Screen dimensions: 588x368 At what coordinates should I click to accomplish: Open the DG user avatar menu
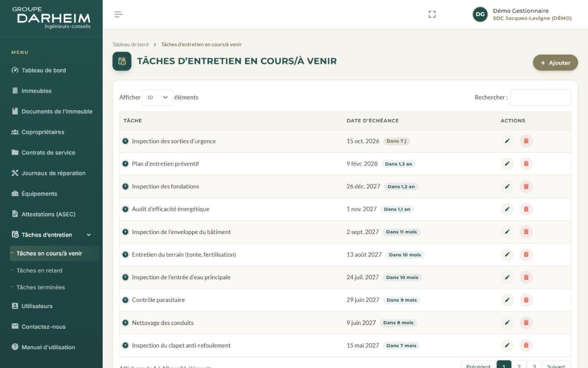(x=480, y=15)
